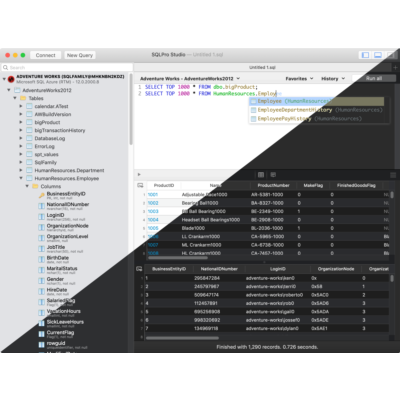Collapse the HumanResources.Employee table node

click(x=21, y=178)
